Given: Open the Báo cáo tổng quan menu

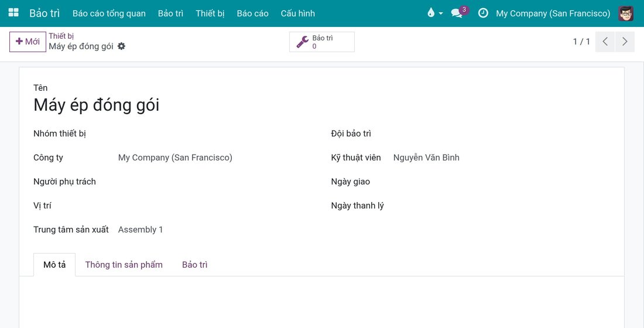Looking at the screenshot, I should click(109, 13).
